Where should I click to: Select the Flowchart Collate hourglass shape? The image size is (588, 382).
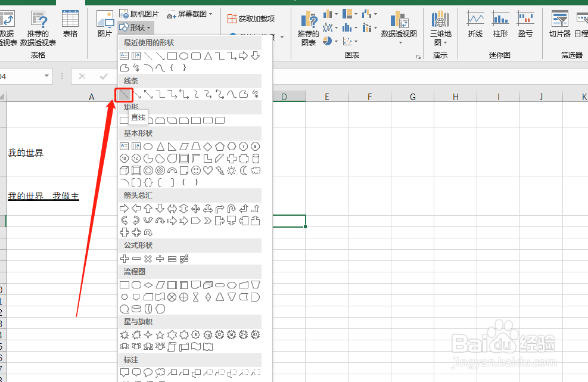coord(196,297)
